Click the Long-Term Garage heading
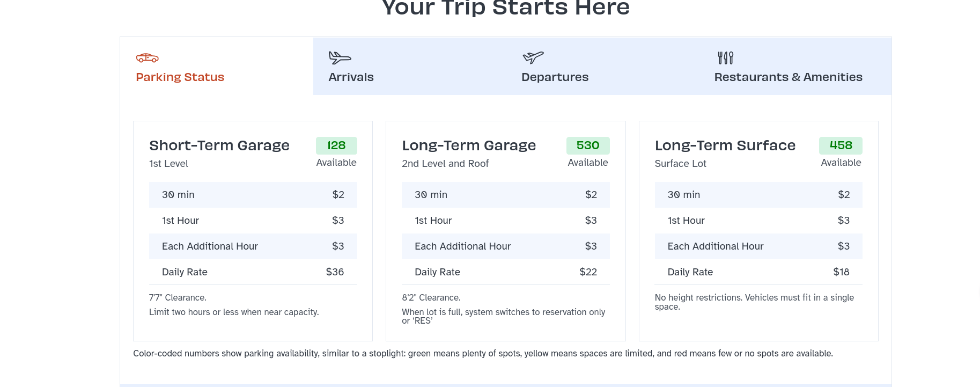Image resolution: width=980 pixels, height=387 pixels. tap(469, 145)
